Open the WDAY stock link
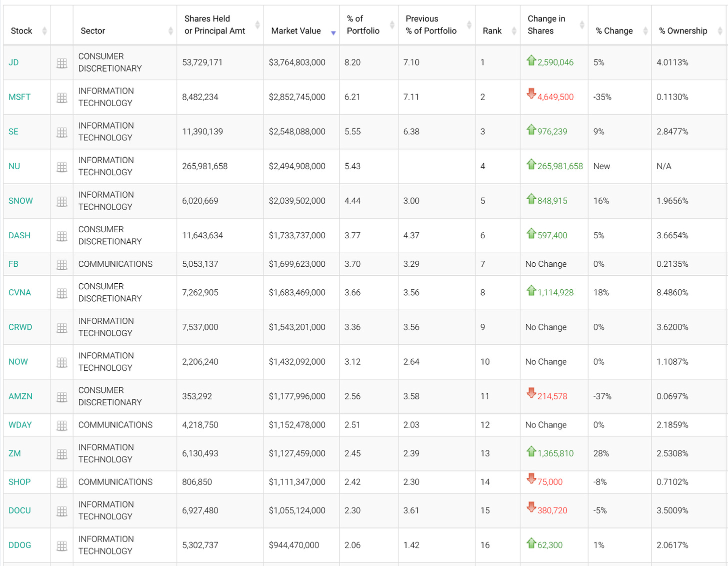 pos(20,424)
